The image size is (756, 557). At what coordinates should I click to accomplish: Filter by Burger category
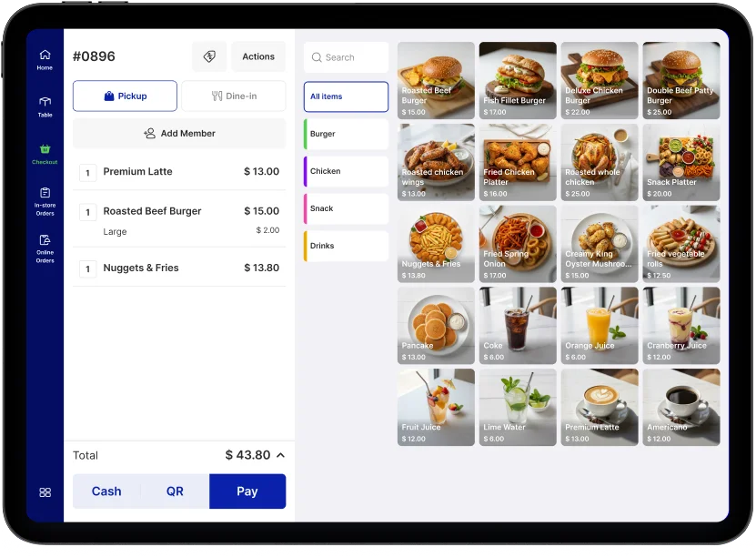pyautogui.click(x=346, y=134)
